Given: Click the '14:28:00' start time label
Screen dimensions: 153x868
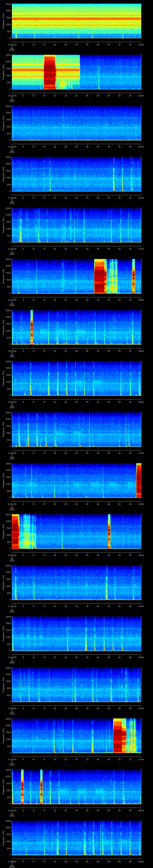Looking at the screenshot, I should coord(12,351).
